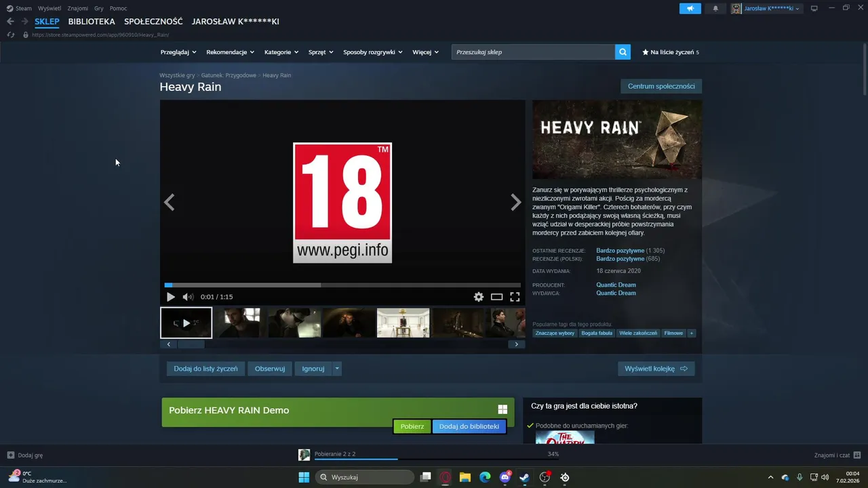Open Pomoc menu
This screenshot has width=868, height=488.
click(x=118, y=8)
